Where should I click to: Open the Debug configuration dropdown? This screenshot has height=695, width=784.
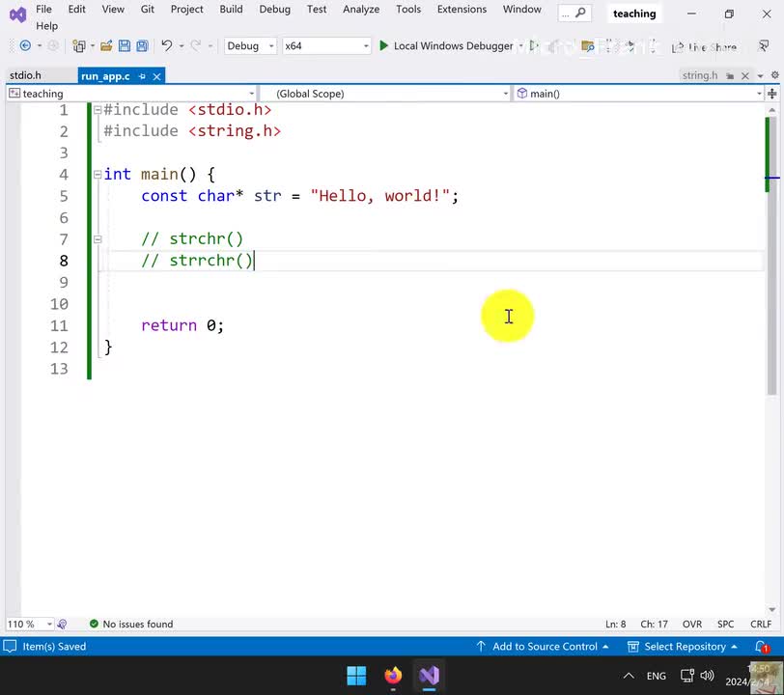[x=249, y=46]
